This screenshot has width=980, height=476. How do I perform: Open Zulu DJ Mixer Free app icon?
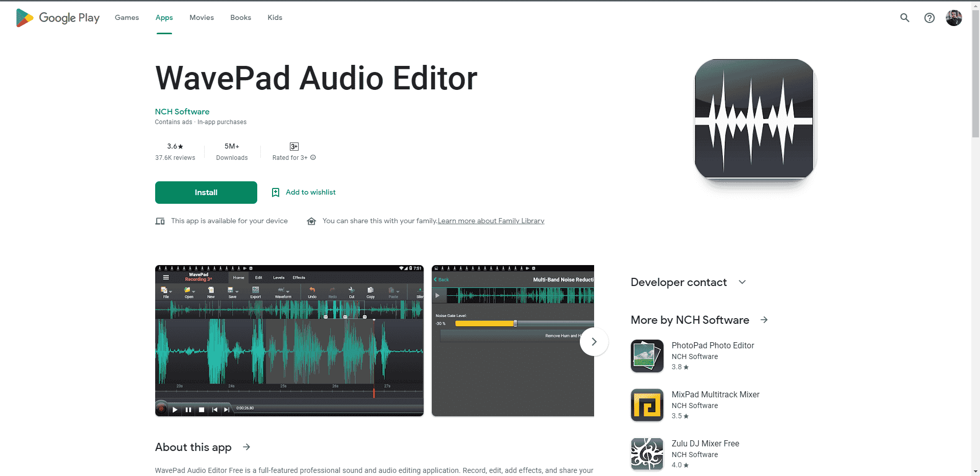(647, 454)
